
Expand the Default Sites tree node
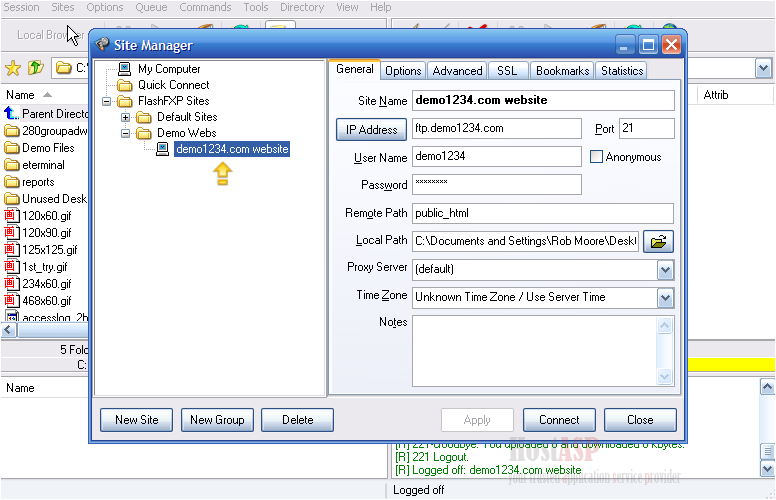(126, 118)
